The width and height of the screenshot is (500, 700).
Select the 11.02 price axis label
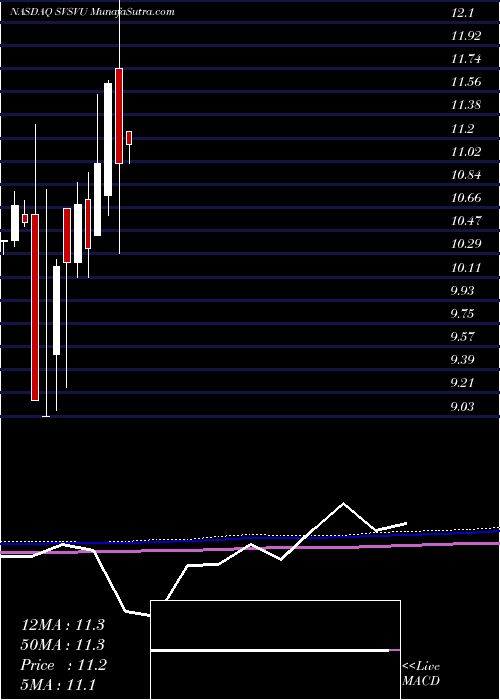(466, 152)
